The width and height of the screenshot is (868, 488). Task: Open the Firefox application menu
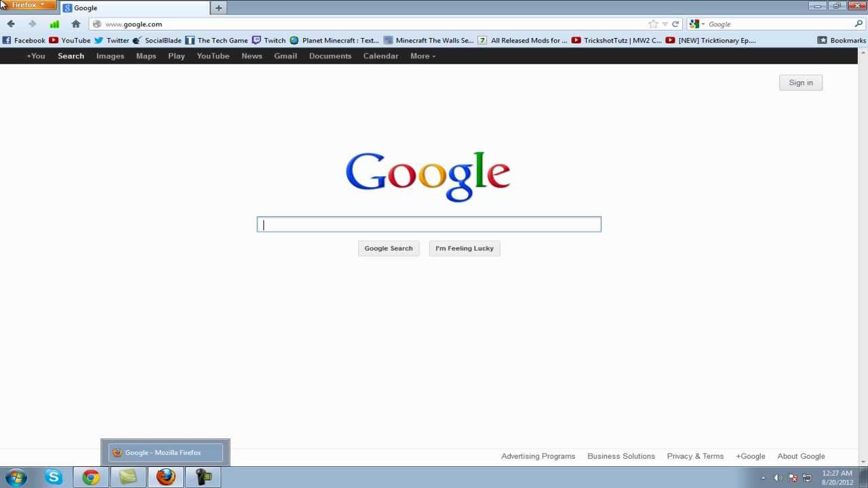pyautogui.click(x=28, y=5)
